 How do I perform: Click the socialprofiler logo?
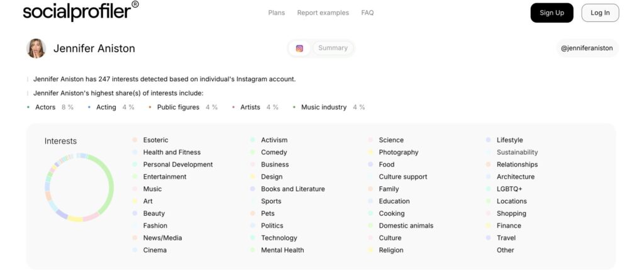tap(80, 12)
